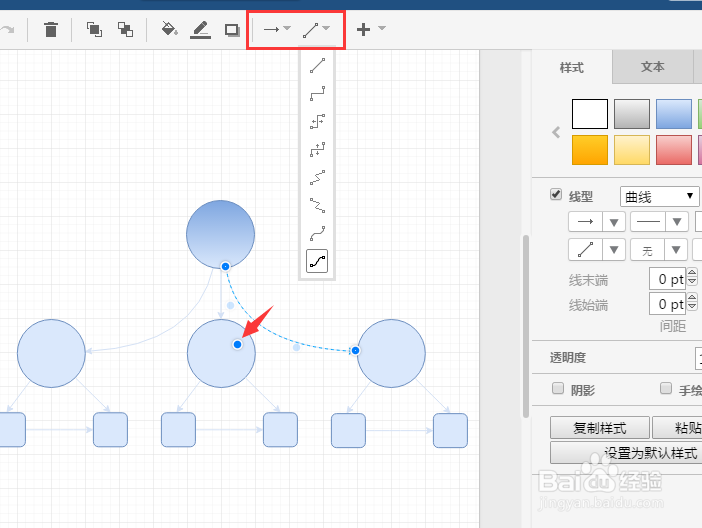
Task: Switch to the 样式 tab
Action: [572, 68]
